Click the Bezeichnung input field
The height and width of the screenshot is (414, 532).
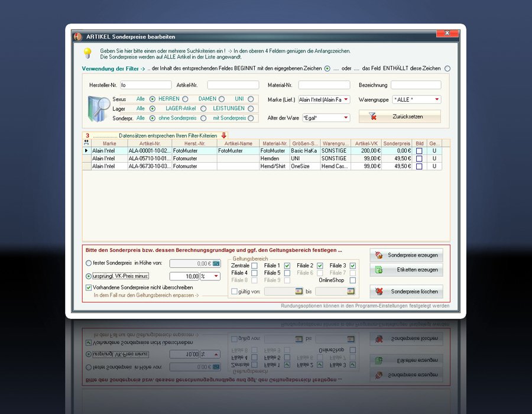tap(416, 85)
